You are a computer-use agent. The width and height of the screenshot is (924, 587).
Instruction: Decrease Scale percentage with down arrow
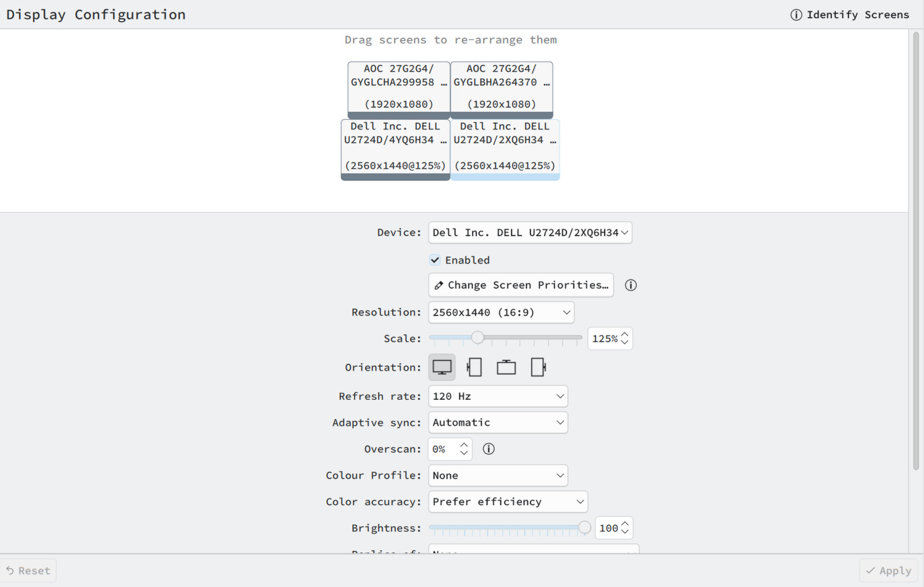coord(625,342)
